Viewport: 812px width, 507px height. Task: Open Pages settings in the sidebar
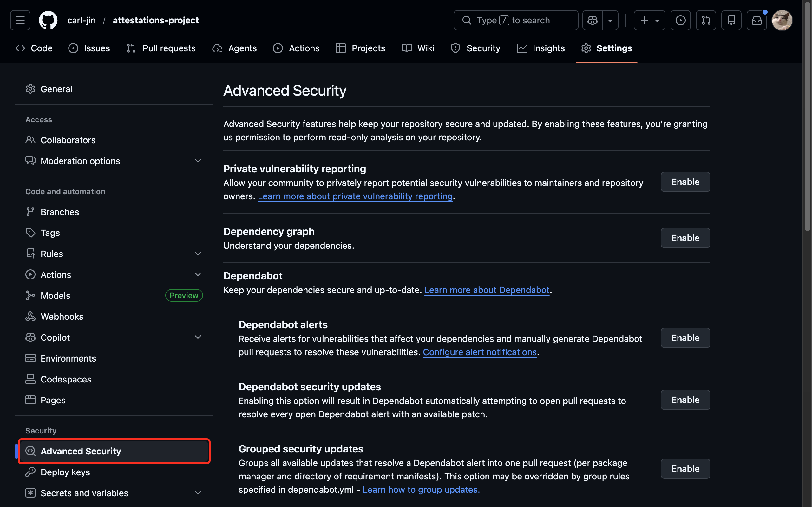pos(53,400)
